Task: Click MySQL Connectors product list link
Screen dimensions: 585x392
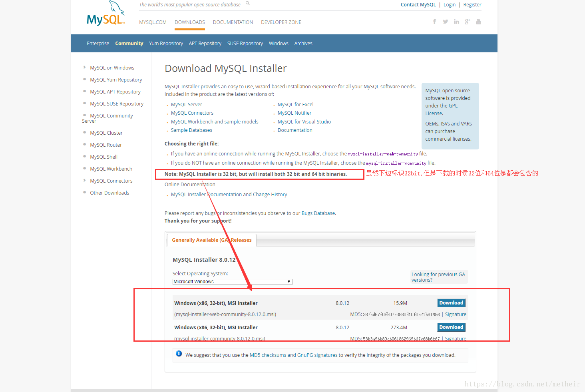Action: [192, 113]
